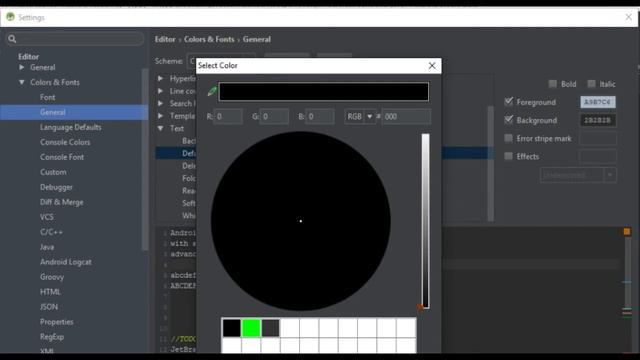Select the dark gray recent color swatch
This screenshot has width=640, height=360.
pos(270,328)
